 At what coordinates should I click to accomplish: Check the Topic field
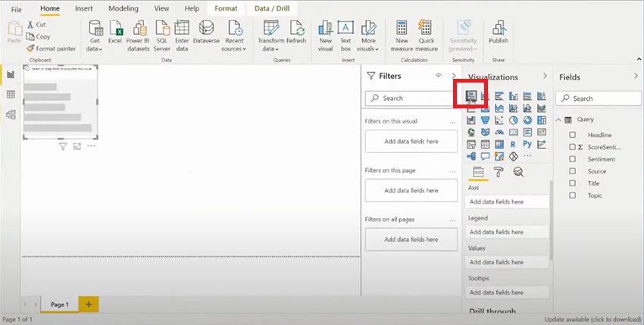[x=572, y=195]
